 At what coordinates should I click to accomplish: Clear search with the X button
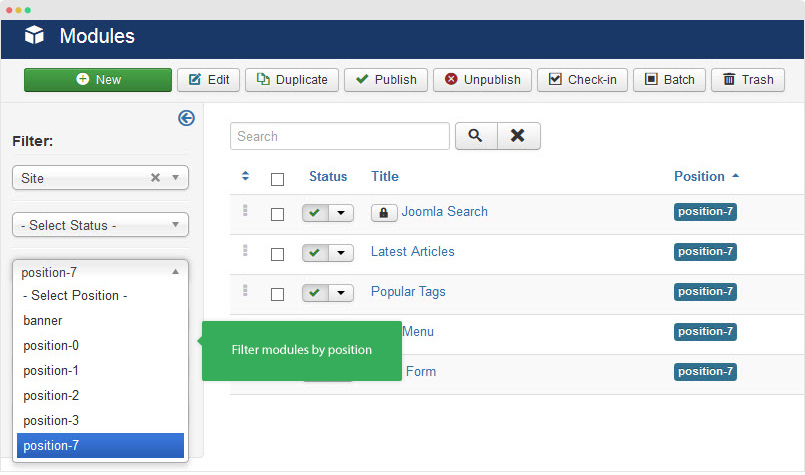(x=518, y=136)
